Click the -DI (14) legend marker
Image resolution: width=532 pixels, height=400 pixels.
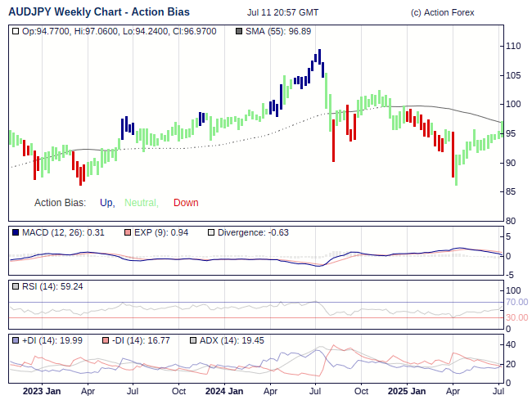click(106, 340)
